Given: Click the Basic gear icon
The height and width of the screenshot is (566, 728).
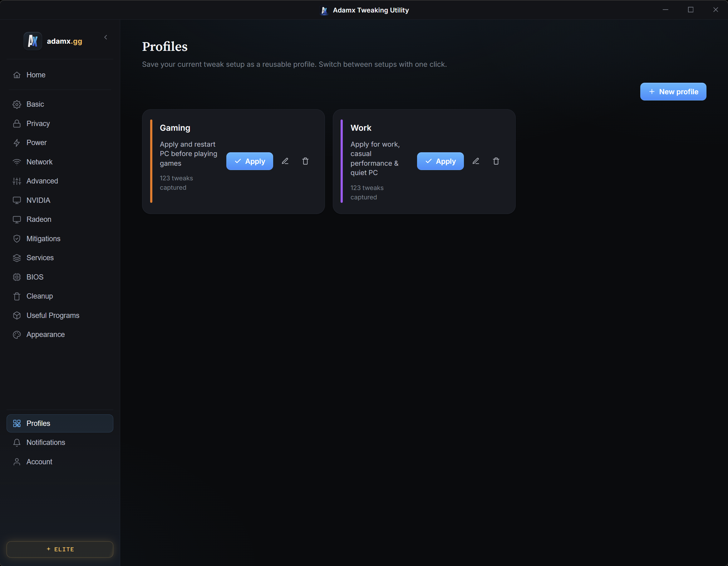Looking at the screenshot, I should [17, 104].
